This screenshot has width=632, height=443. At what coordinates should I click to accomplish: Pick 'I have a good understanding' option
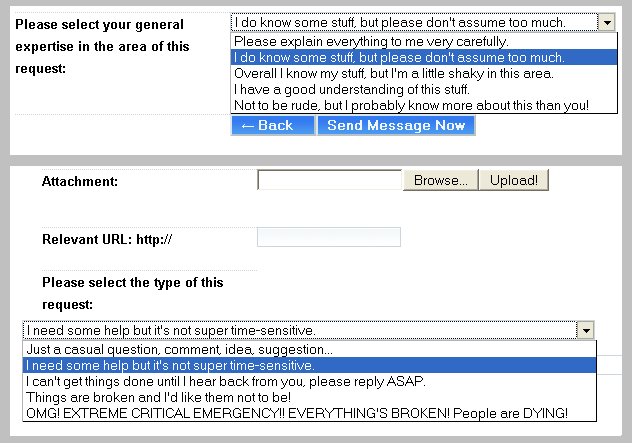351,89
